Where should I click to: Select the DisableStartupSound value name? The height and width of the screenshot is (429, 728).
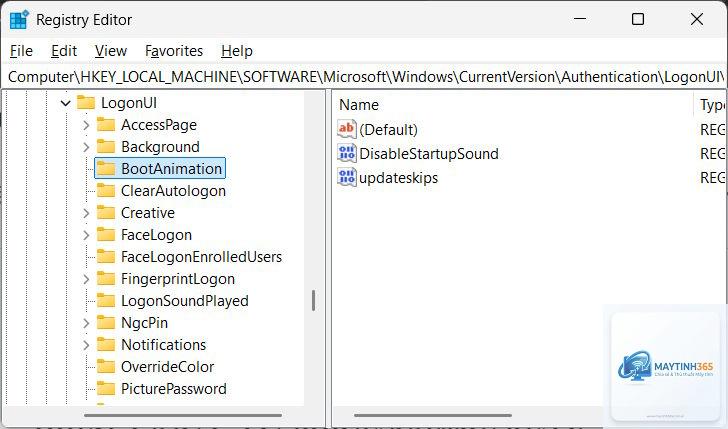click(x=429, y=153)
